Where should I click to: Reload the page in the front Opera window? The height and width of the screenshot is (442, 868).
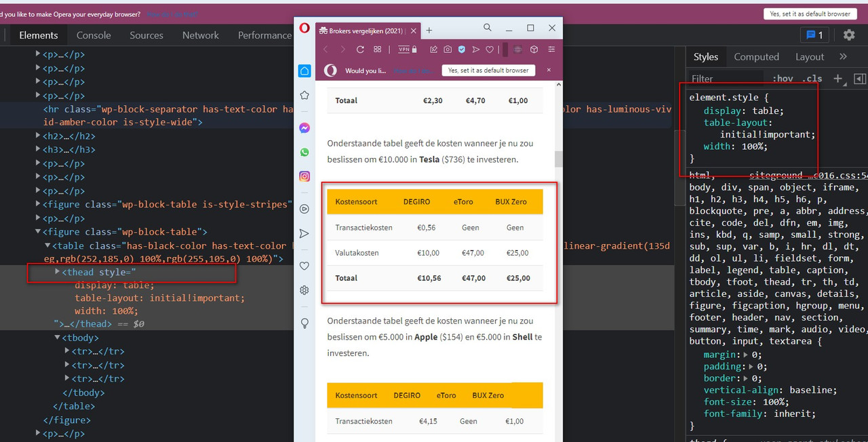coord(360,49)
